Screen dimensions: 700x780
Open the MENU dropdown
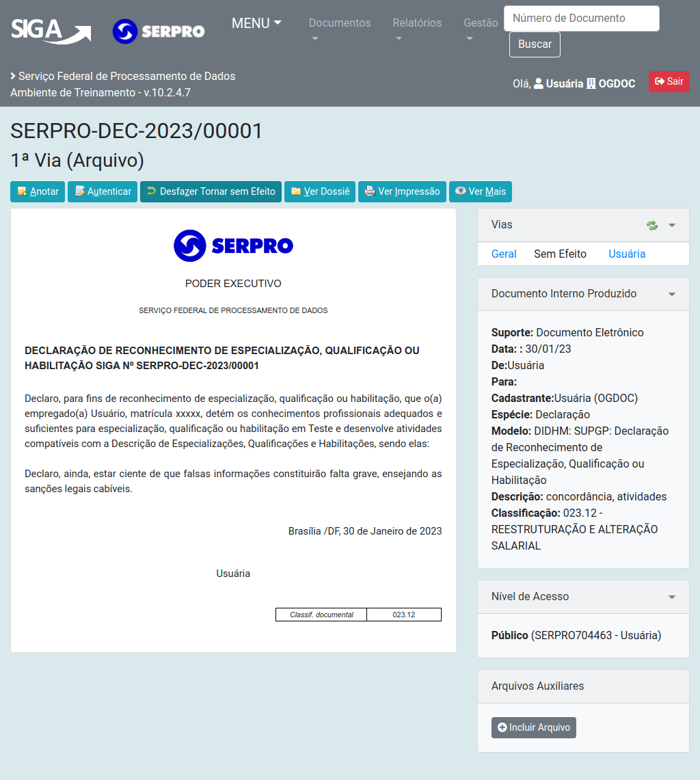tap(256, 23)
